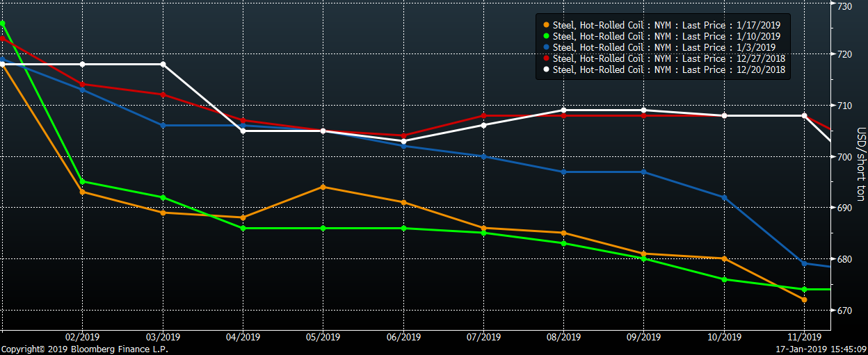Click the orange final data point at 11/2019
Screen dimensions: 868x355
(804, 300)
